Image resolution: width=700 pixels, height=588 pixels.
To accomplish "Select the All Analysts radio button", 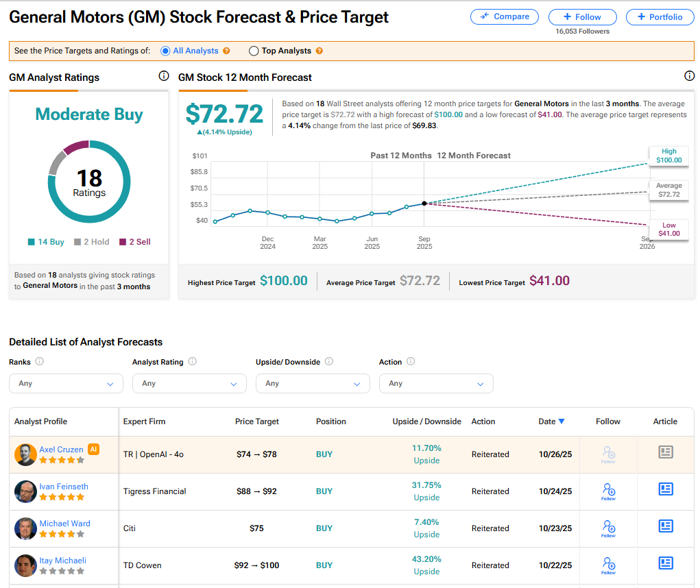I will click(x=165, y=51).
